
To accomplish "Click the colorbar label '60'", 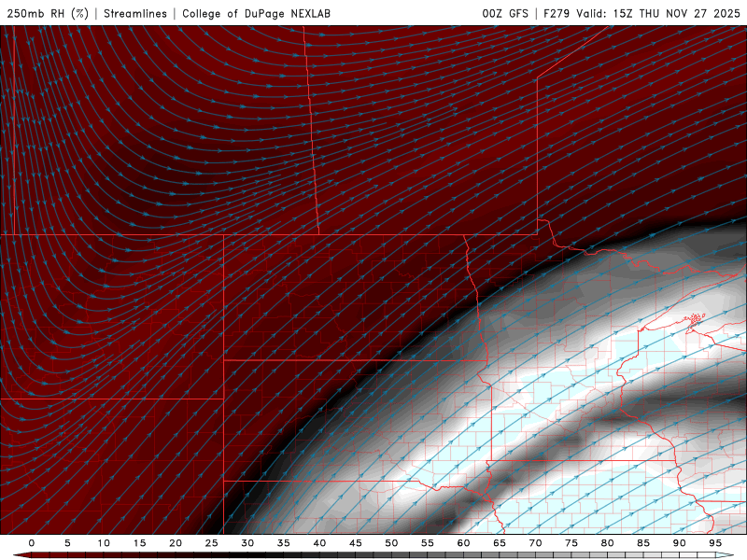I will 463,543.
